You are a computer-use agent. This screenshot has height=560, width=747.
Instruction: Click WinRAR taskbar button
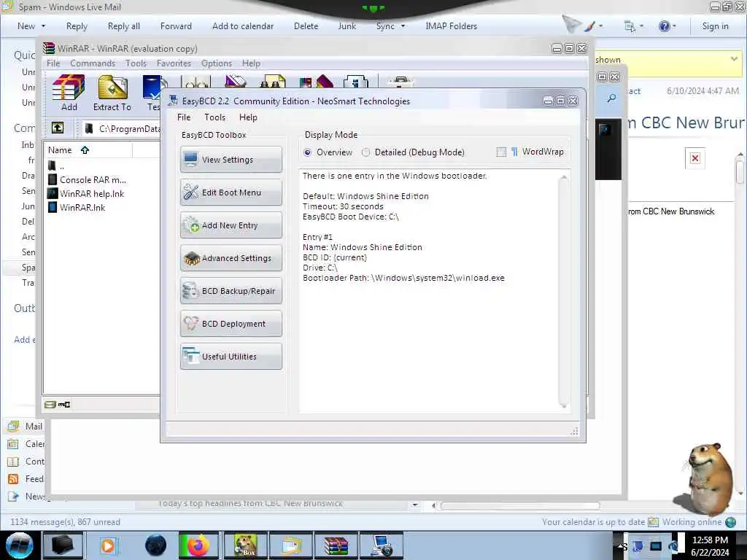pyautogui.click(x=336, y=545)
